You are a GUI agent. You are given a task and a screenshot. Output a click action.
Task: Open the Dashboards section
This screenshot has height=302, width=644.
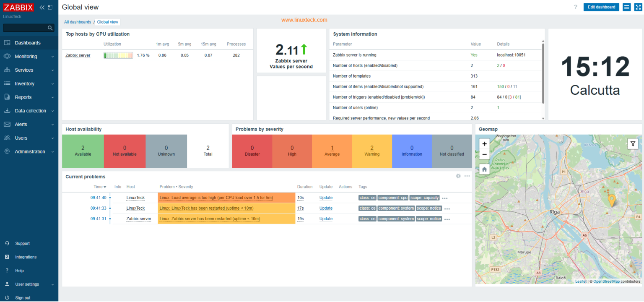(29, 43)
